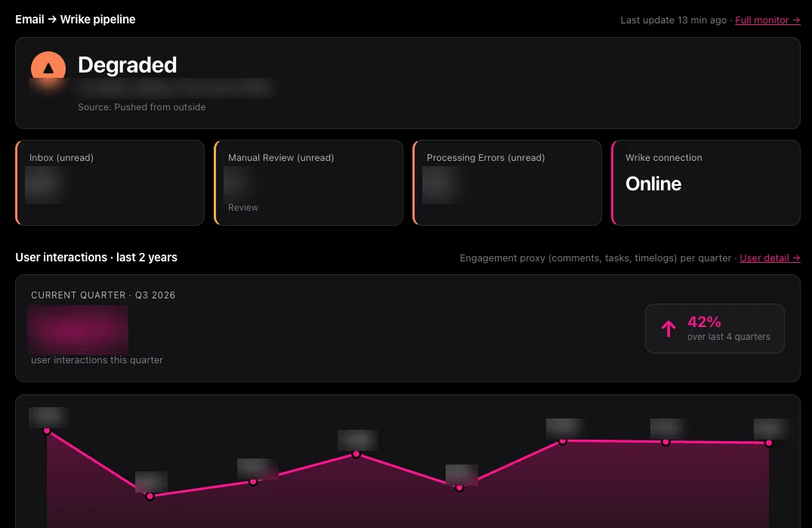The height and width of the screenshot is (528, 812).
Task: Click 'over last 4 quarters' caption
Action: tap(729, 336)
